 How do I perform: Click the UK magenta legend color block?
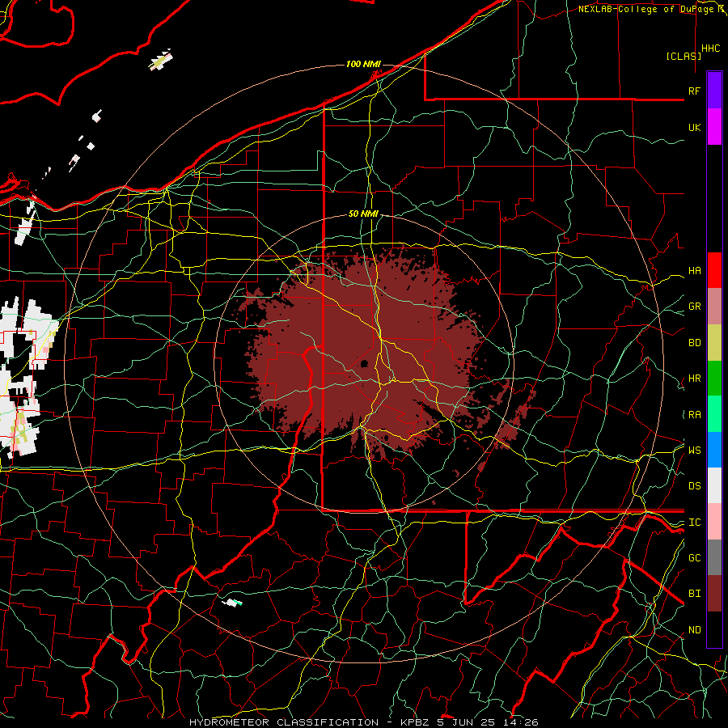coord(714,127)
